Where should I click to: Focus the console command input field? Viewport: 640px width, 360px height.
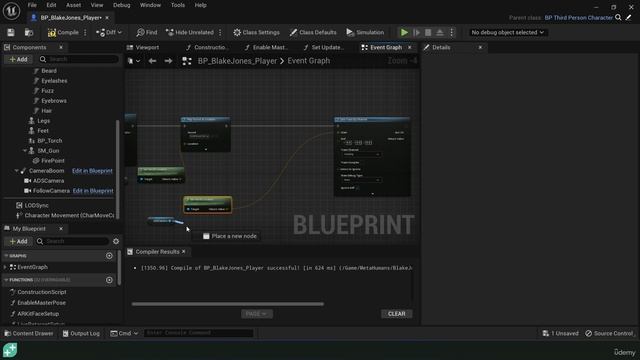pyautogui.click(x=198, y=333)
